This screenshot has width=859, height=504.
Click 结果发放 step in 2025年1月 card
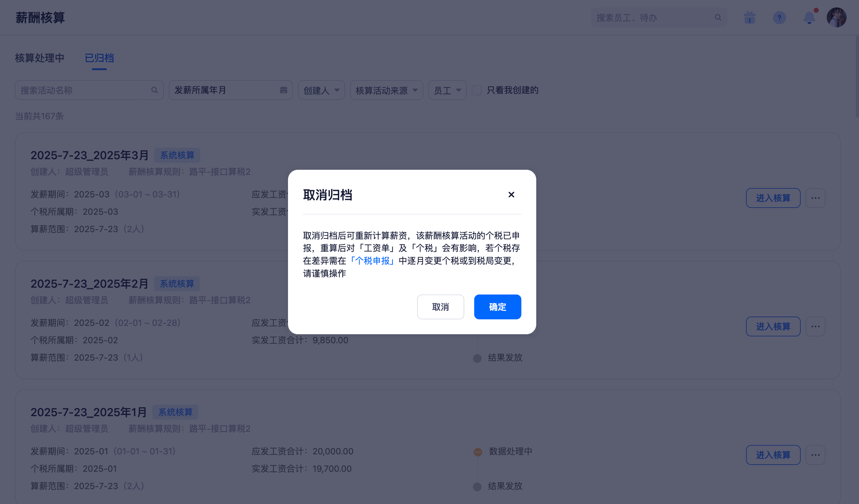coord(505,486)
